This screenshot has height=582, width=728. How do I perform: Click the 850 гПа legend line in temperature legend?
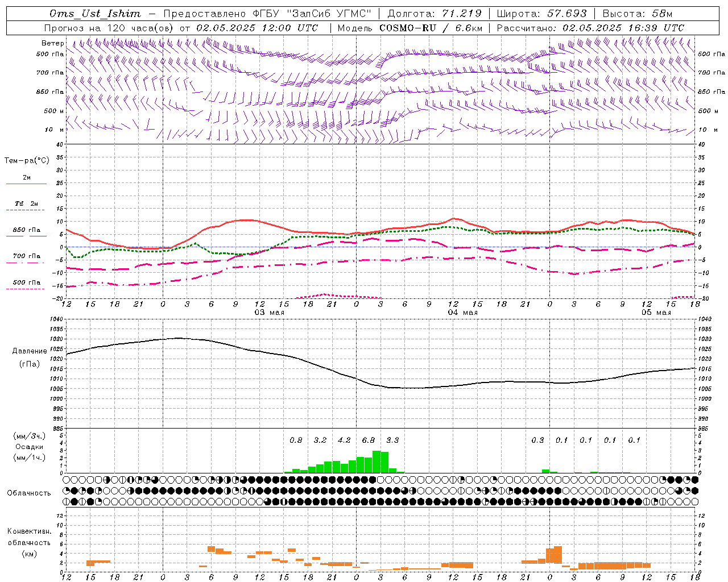26,236
